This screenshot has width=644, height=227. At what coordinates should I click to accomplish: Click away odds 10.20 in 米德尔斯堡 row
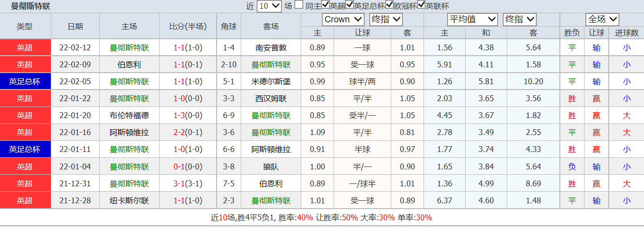point(533,81)
